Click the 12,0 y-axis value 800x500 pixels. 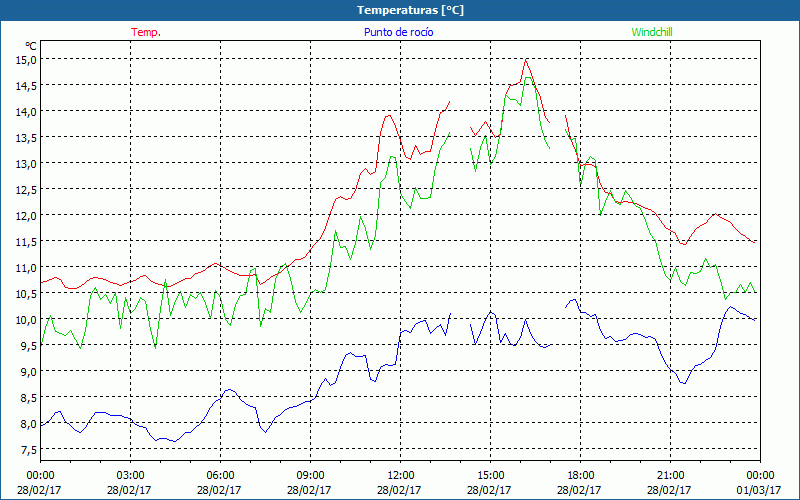coord(27,216)
